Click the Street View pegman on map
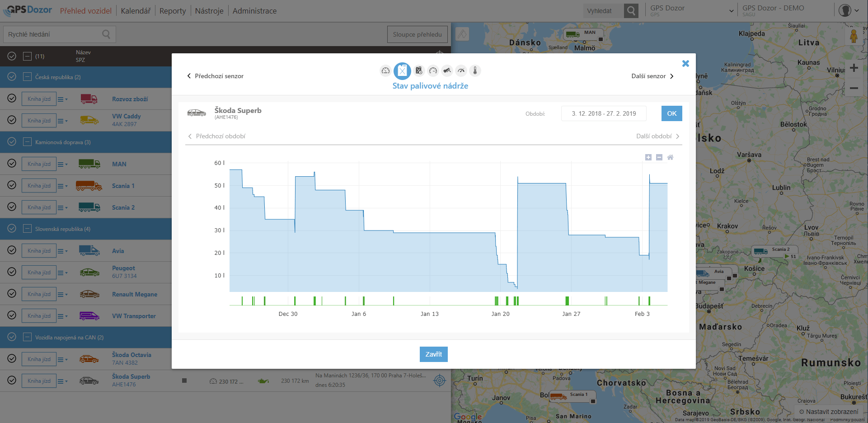 pyautogui.click(x=854, y=36)
